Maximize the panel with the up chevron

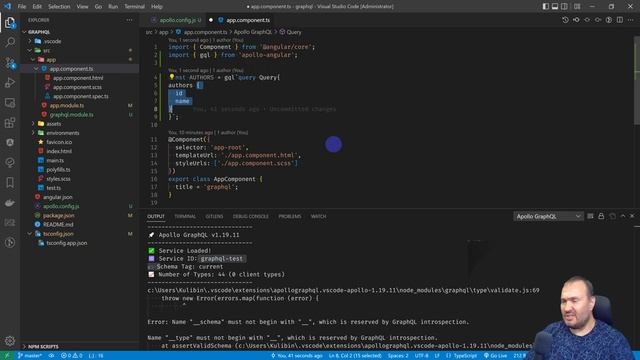623,216
